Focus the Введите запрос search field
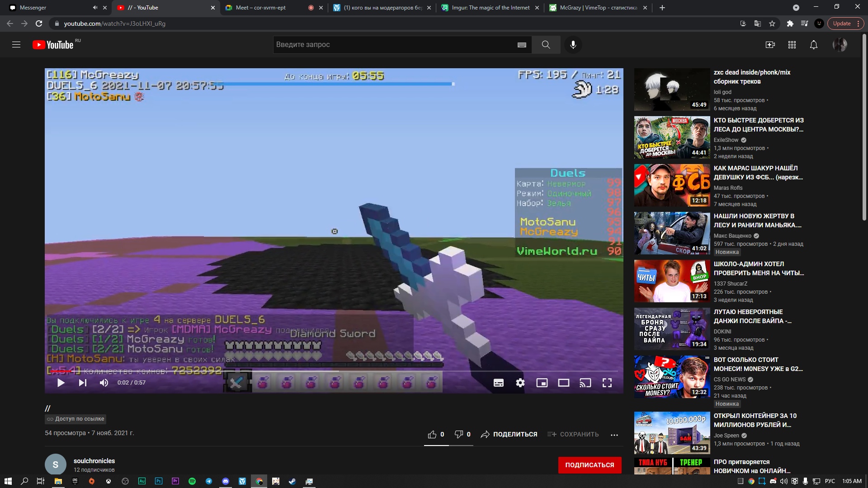 tap(393, 45)
